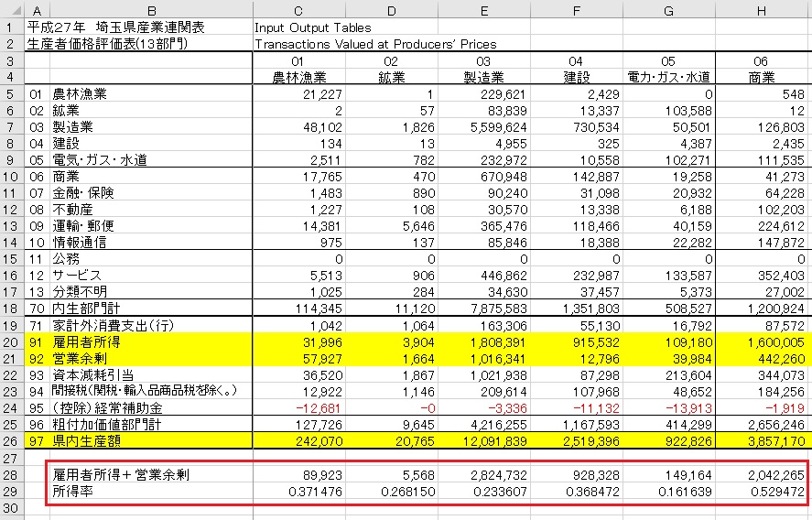Click highlighted row label 県内生産額
The height and width of the screenshot is (520, 812).
click(x=86, y=440)
